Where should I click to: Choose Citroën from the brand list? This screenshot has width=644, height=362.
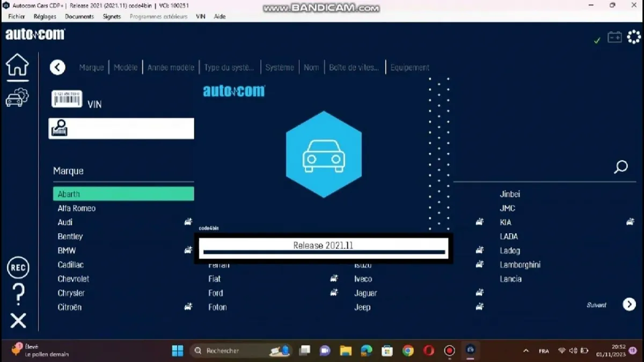pyautogui.click(x=70, y=307)
